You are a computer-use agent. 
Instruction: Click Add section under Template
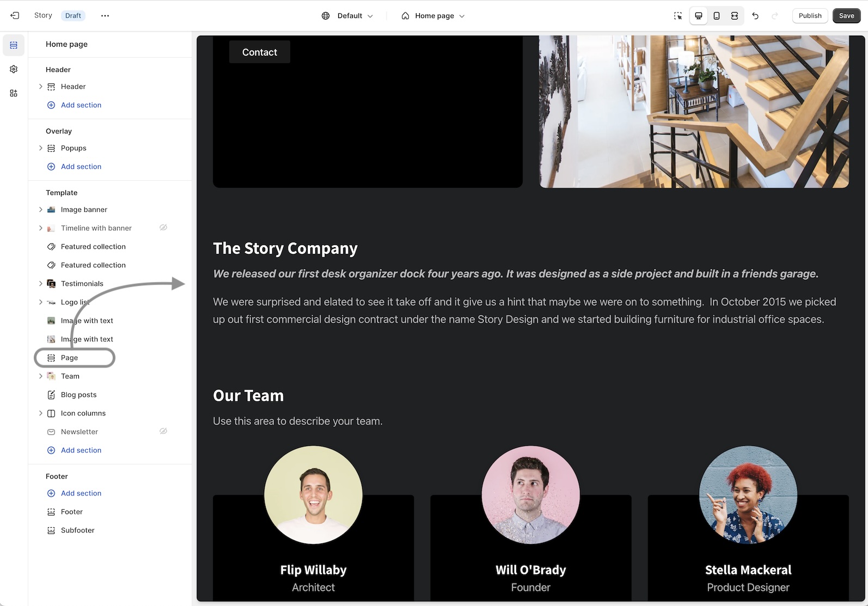click(x=81, y=450)
